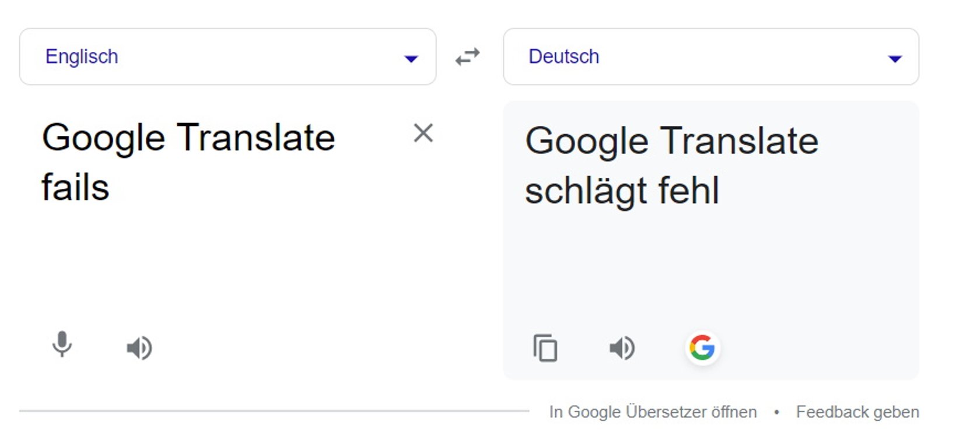Screen dimensions: 980x446
Task: Click the Deutsch language label
Action: [x=563, y=56]
